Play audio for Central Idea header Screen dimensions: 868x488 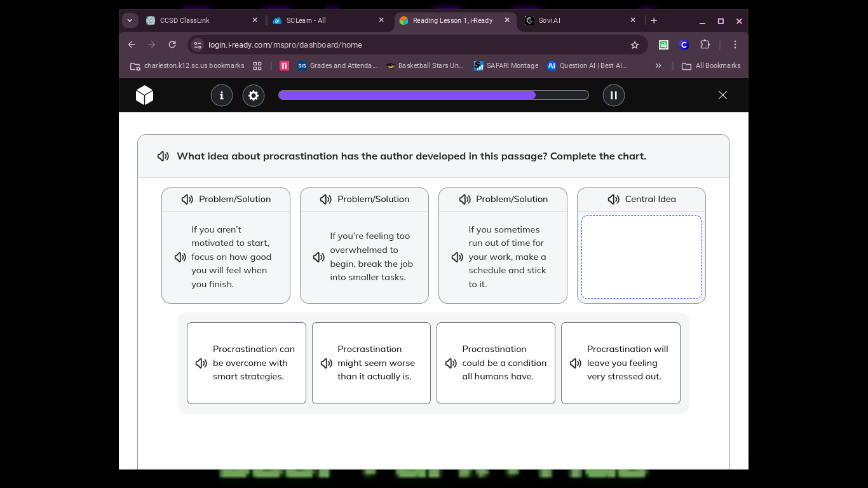point(613,200)
